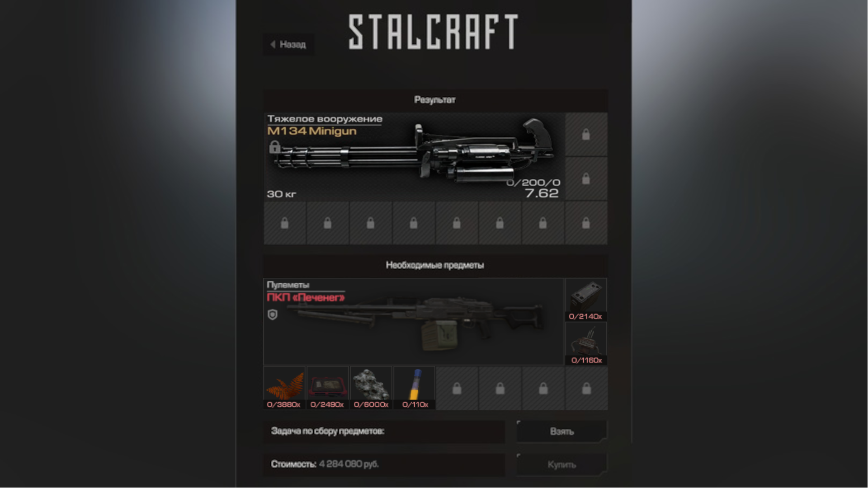Click last locked slot in required items row
Image resolution: width=868 pixels, height=488 pixels.
pyautogui.click(x=586, y=388)
